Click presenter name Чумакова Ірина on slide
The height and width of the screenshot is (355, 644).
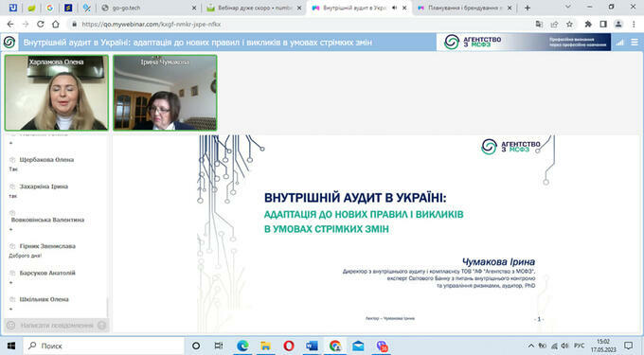(x=498, y=261)
